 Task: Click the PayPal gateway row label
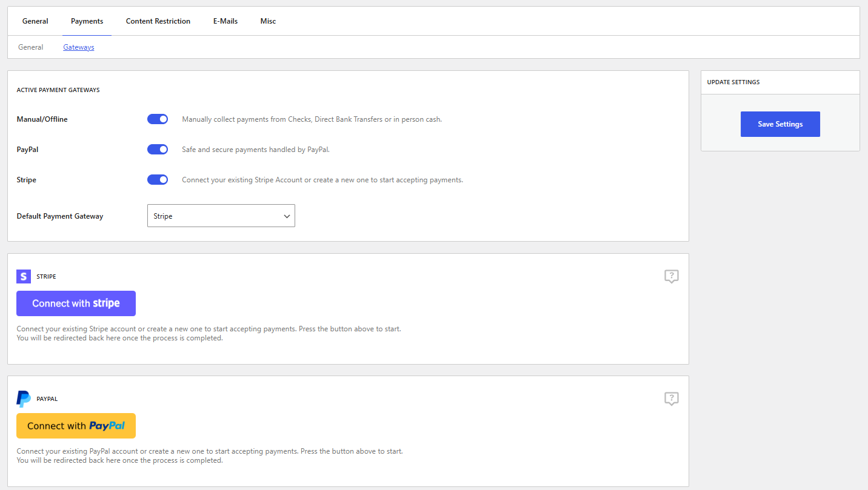pyautogui.click(x=28, y=150)
